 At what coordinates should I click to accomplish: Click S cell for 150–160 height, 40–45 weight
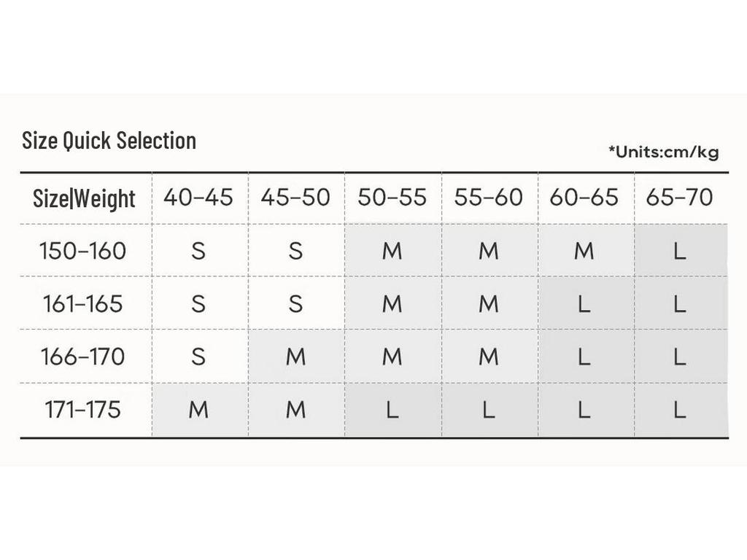[198, 251]
